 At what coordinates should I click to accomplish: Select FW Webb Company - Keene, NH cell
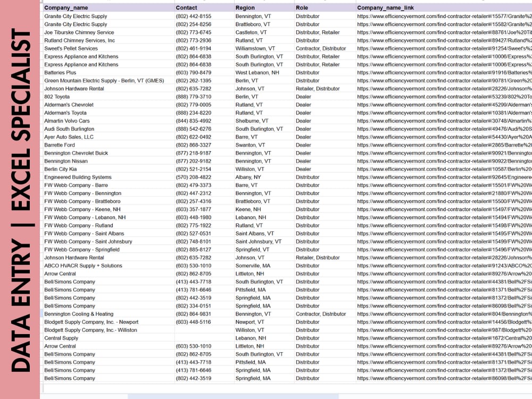pos(109,209)
